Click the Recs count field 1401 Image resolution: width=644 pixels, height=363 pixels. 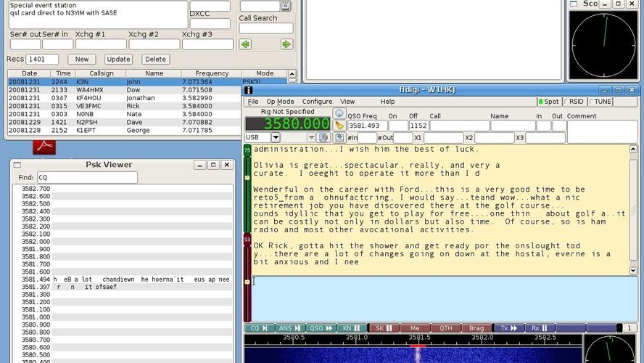[x=42, y=60]
